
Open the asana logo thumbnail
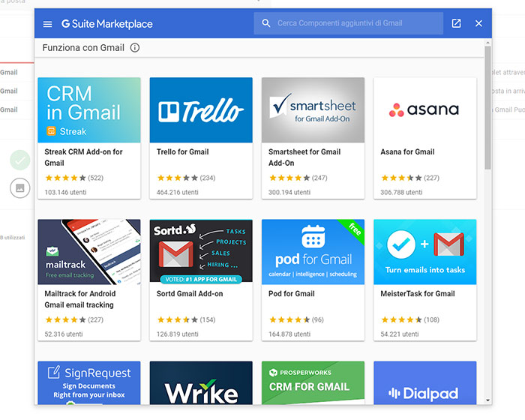coord(425,110)
